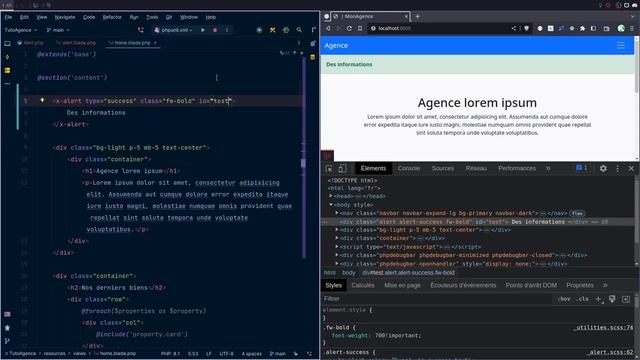Open more run actions beside debug button
Viewport: 640px width, 360px height.
tap(227, 30)
